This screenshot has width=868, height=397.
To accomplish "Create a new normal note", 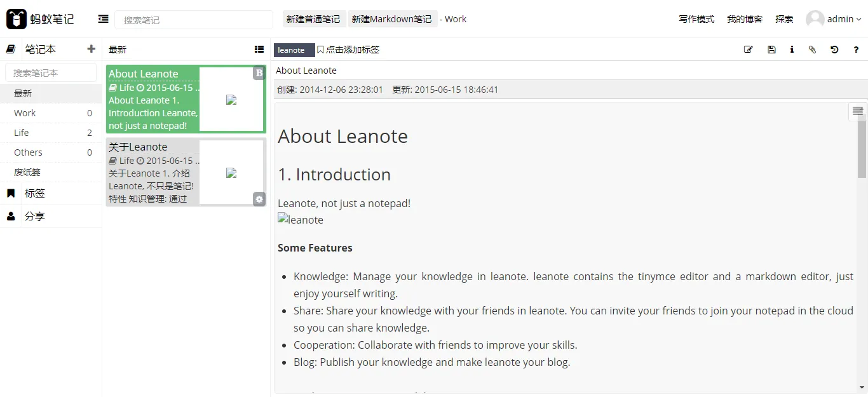I will 313,19.
